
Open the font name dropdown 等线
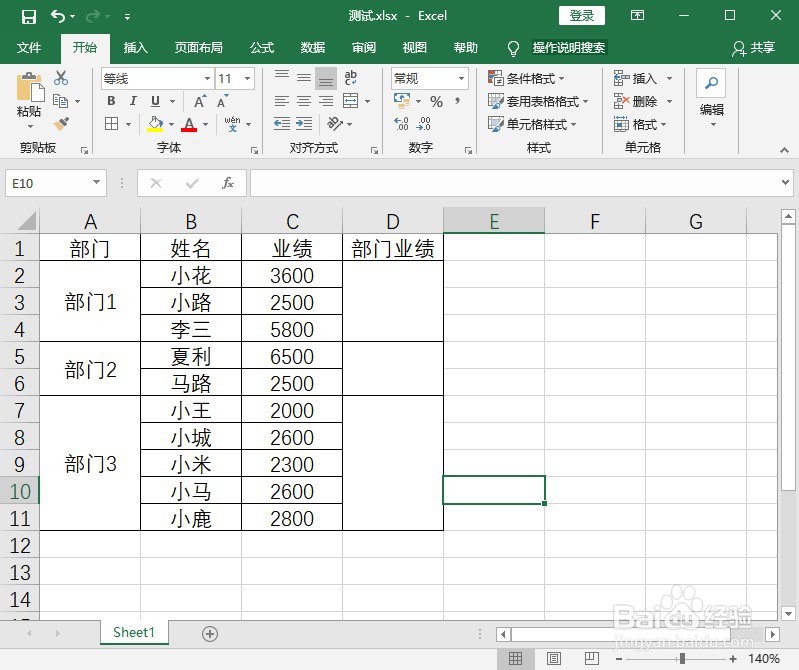(207, 78)
